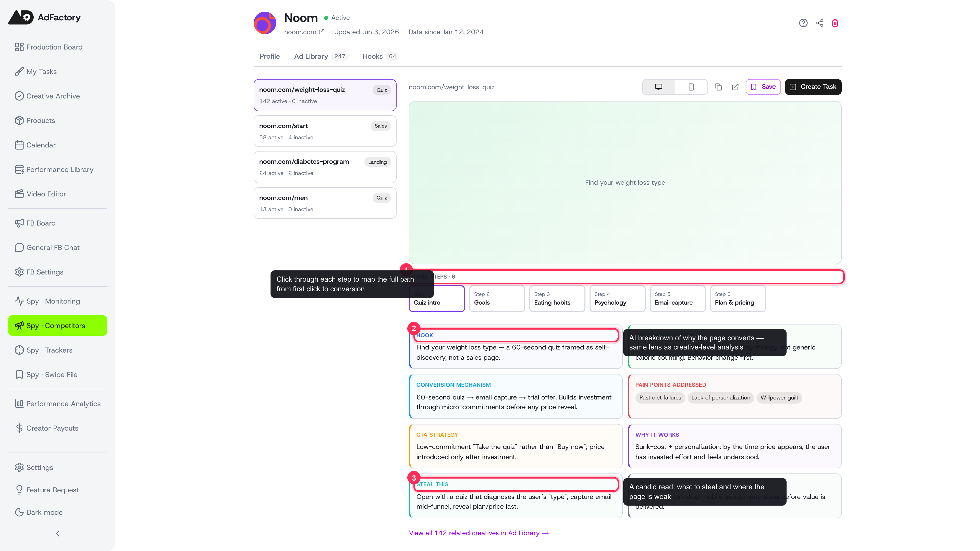Open the noom.com external link
Screen dimensions: 980x551
tap(304, 32)
